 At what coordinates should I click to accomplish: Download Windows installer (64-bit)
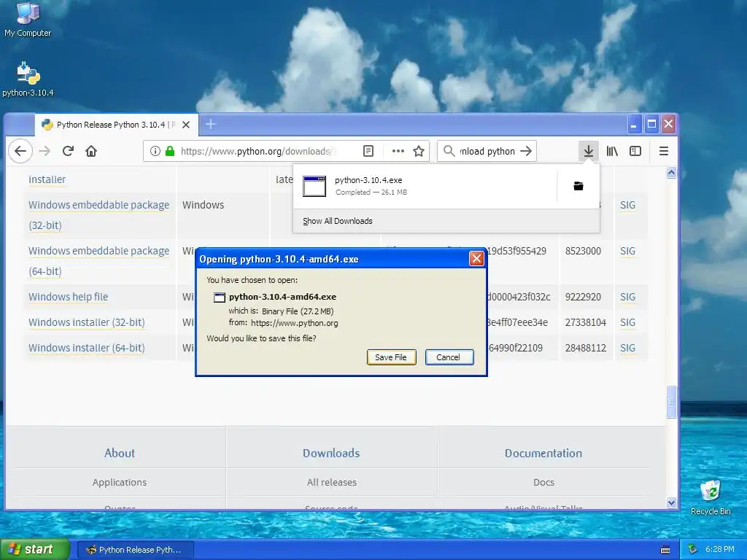point(86,348)
